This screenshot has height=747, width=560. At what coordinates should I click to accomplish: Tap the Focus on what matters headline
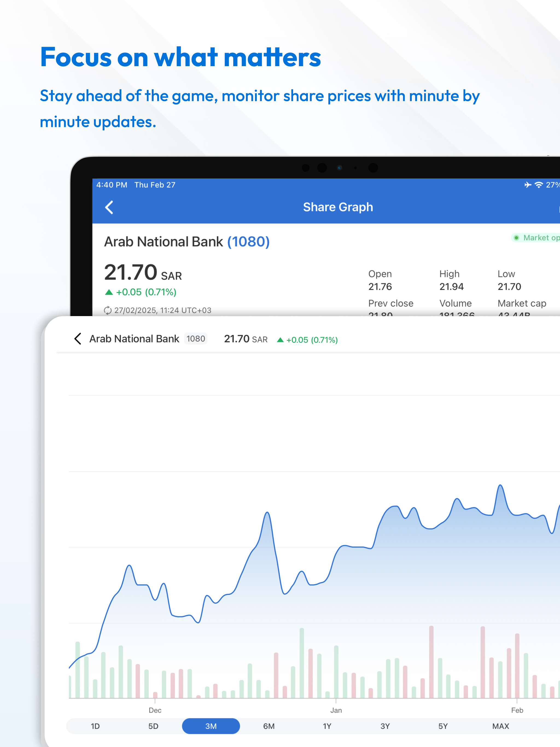[180, 57]
